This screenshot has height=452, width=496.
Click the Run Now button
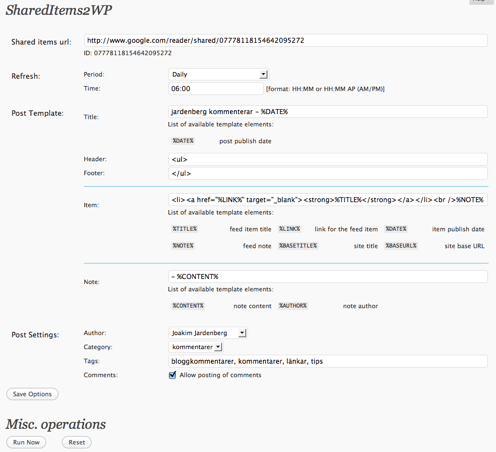pyautogui.click(x=26, y=442)
